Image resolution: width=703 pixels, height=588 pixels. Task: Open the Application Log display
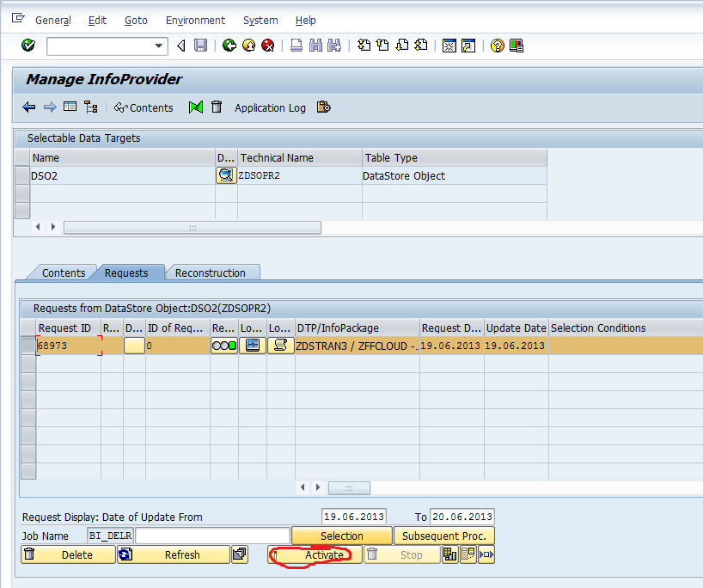pyautogui.click(x=270, y=107)
